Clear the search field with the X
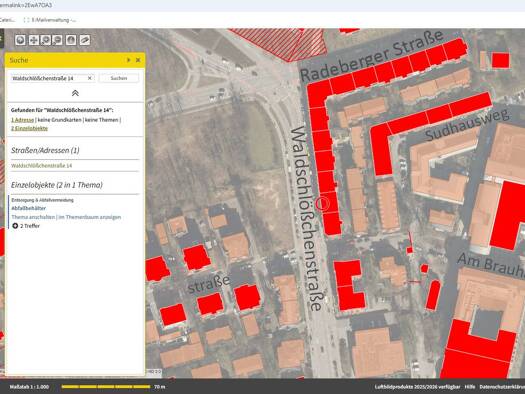The height and width of the screenshot is (394, 525). (90, 78)
